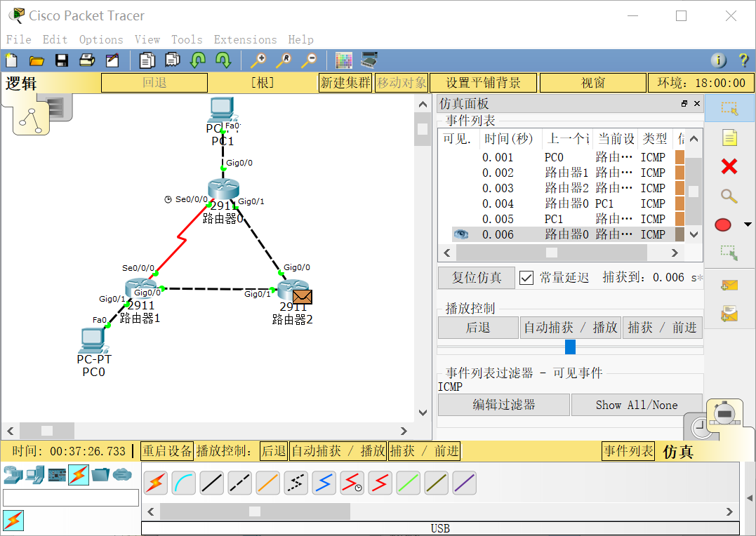Viewport: 756px width, 536px height.
Task: Select copper straight-through cable
Action: tap(212, 483)
